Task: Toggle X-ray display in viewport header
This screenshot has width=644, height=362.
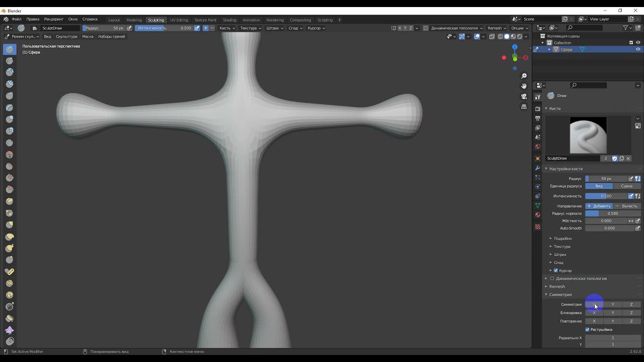Action: pos(493,37)
